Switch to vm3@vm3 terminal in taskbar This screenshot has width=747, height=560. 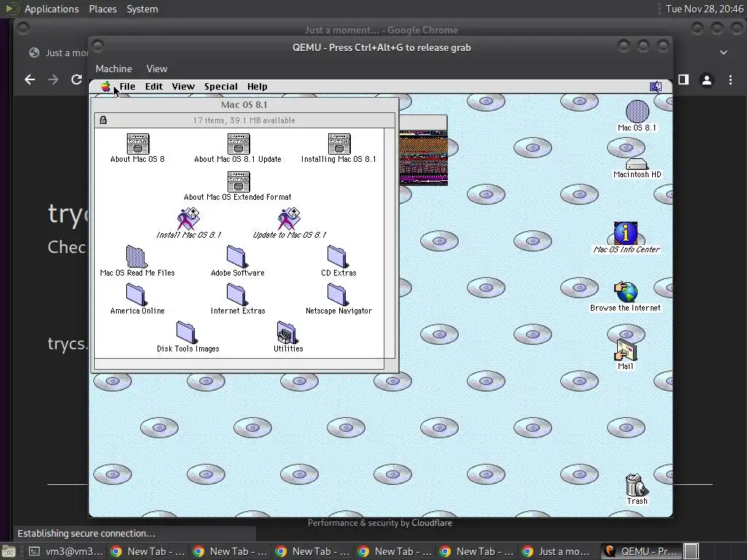66,551
